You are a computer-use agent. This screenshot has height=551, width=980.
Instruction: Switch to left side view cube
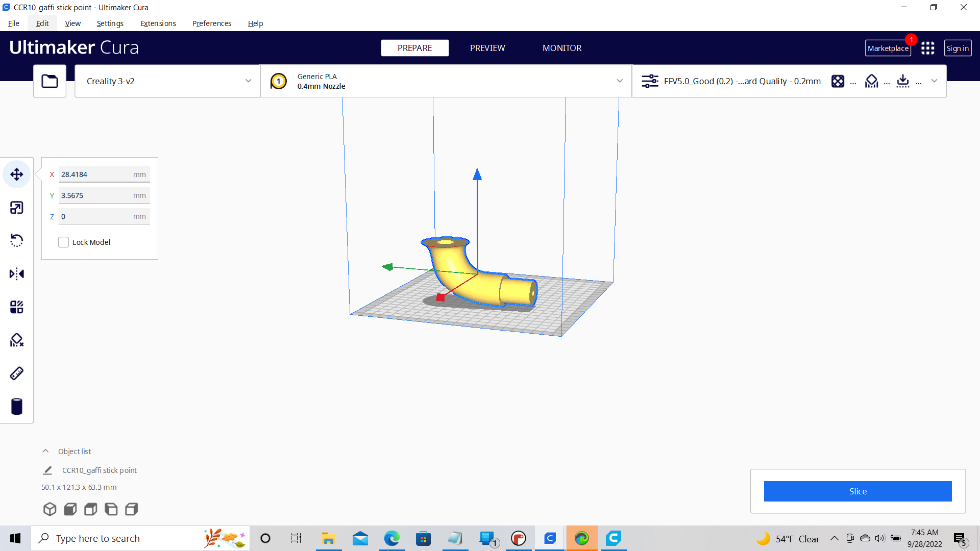tap(111, 509)
